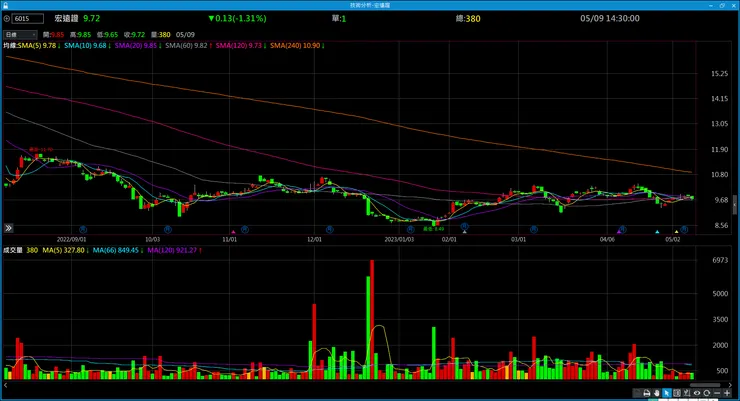Click the 宏遠證 stock name
The width and height of the screenshot is (740, 401).
tap(66, 18)
